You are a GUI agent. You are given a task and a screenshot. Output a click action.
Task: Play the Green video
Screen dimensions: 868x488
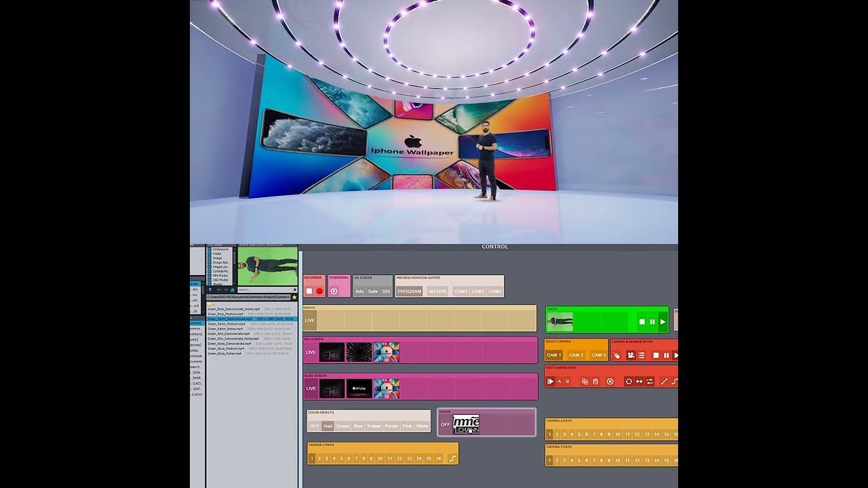coord(663,322)
